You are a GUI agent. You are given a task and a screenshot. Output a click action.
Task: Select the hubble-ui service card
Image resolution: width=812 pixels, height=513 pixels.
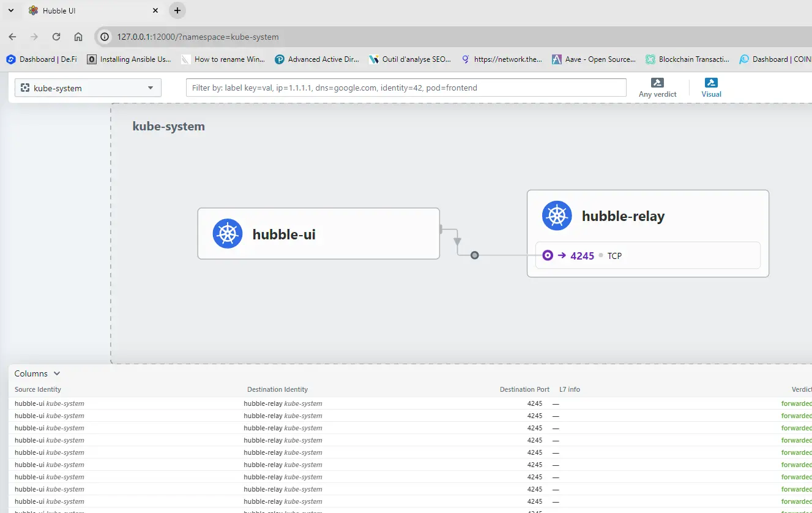(x=318, y=234)
